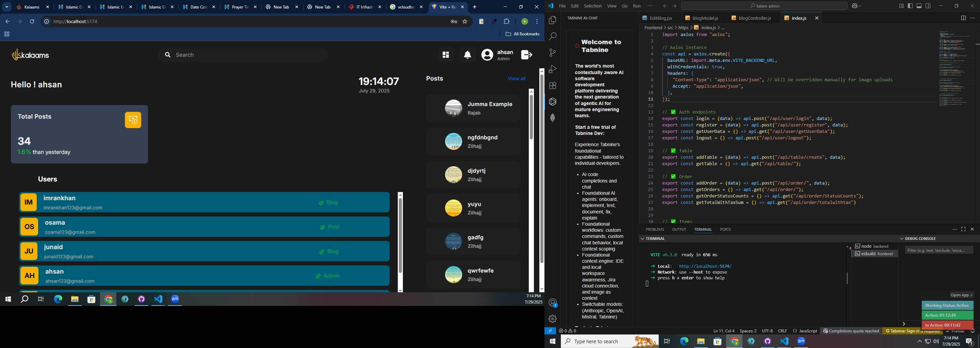Reload the localhost page in Chrome
This screenshot has width=980, height=348.
pos(32,22)
